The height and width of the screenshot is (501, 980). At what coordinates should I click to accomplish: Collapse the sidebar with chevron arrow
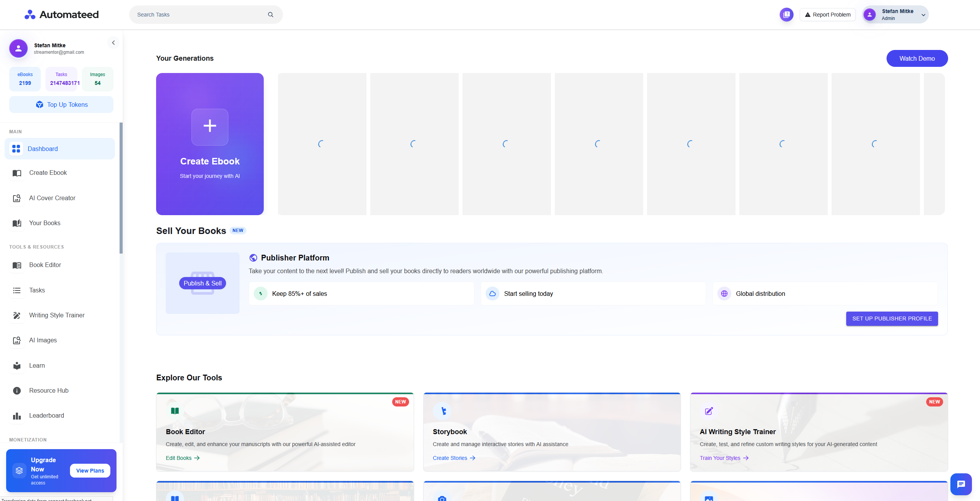coord(113,43)
